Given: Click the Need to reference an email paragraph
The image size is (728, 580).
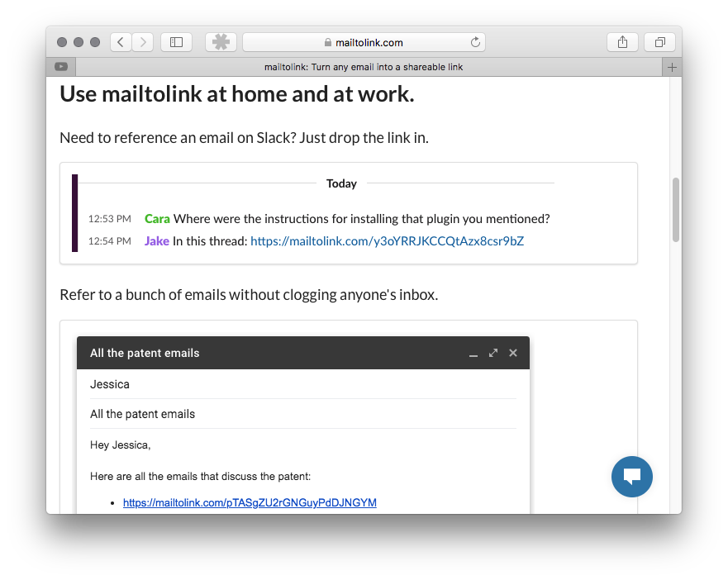Looking at the screenshot, I should point(245,138).
